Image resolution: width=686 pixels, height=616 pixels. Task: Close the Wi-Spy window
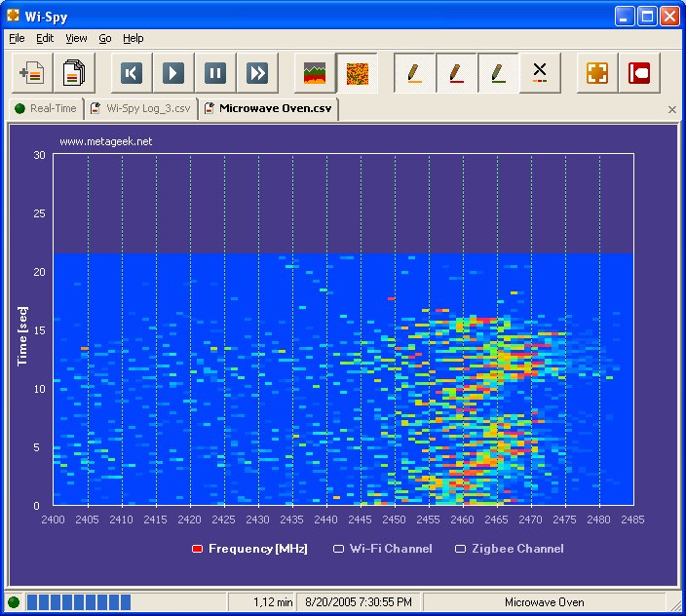(670, 17)
